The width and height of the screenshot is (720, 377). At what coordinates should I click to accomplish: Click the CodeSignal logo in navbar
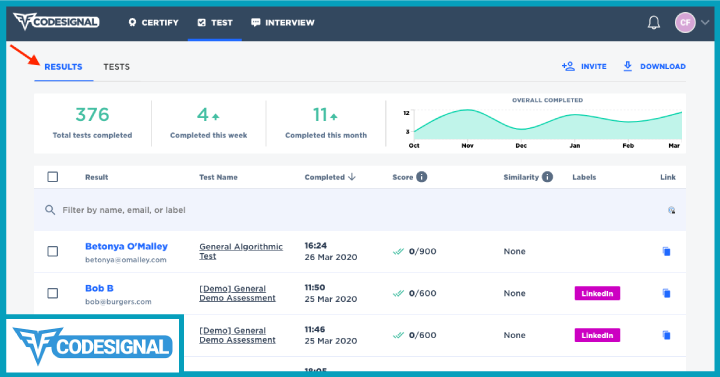point(56,22)
